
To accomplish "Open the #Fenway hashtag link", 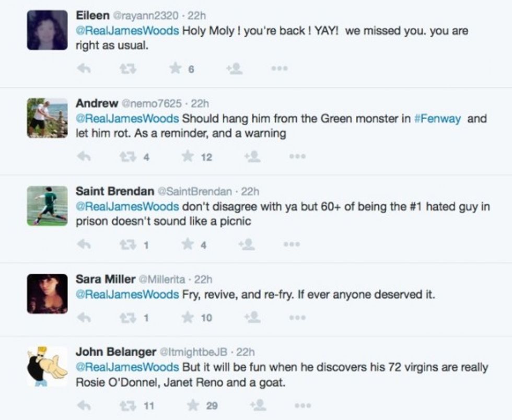I will pyautogui.click(x=437, y=119).
